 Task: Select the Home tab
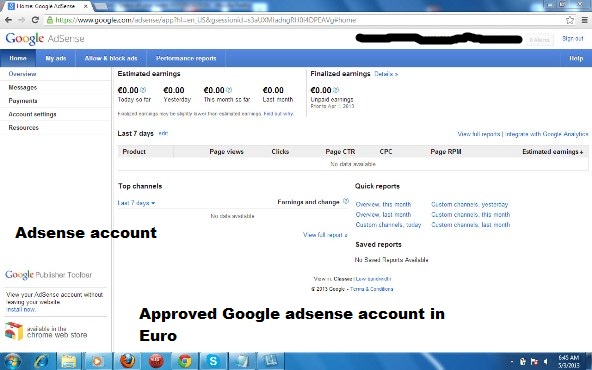point(18,58)
